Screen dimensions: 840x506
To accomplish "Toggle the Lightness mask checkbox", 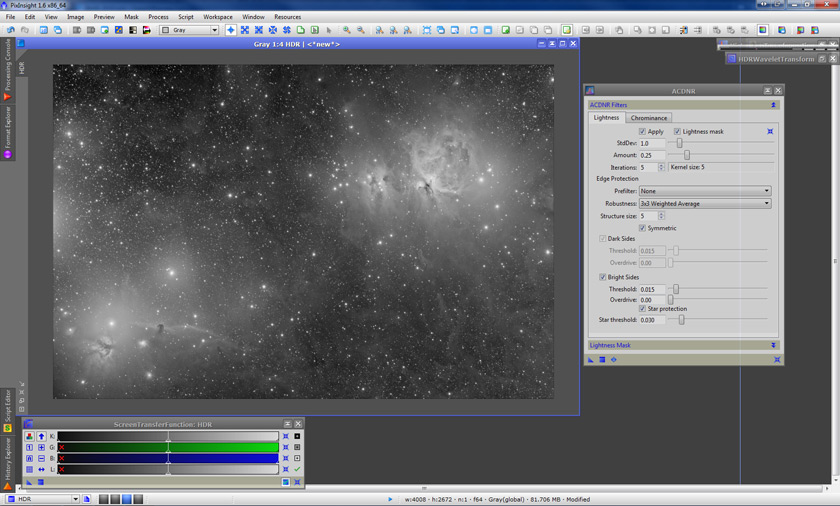I will 677,131.
